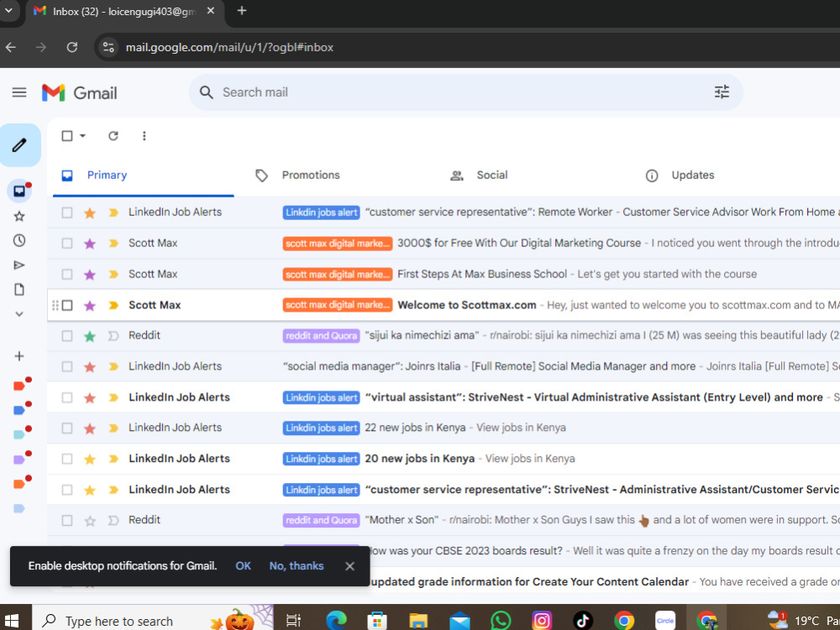Select the 'social media manager' email checkbox
This screenshot has height=630, width=840.
tap(67, 367)
